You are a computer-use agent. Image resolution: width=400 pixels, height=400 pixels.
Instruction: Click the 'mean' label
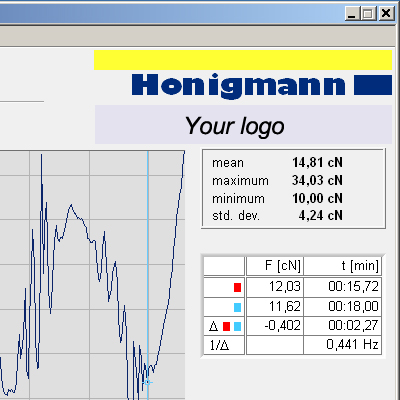click(228, 163)
